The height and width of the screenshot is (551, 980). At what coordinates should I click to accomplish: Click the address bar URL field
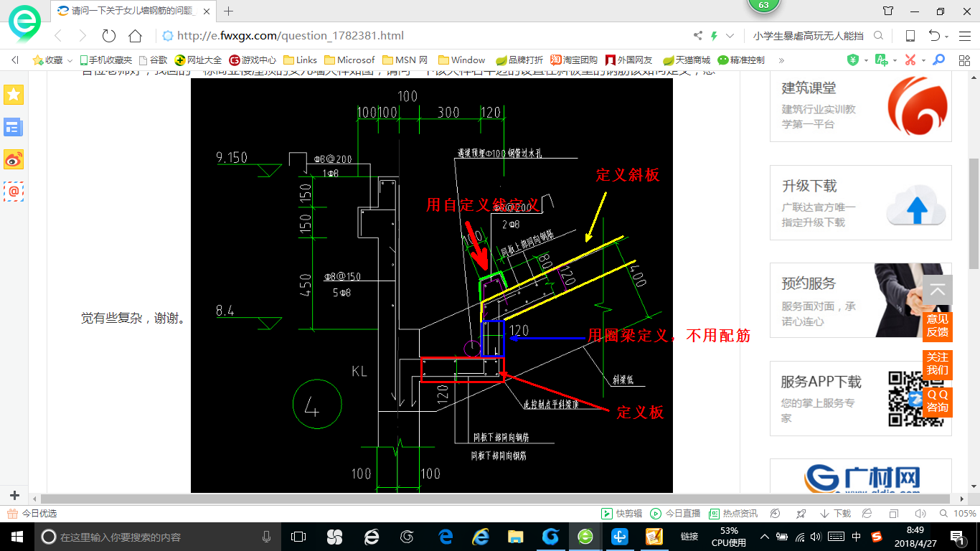click(423, 36)
